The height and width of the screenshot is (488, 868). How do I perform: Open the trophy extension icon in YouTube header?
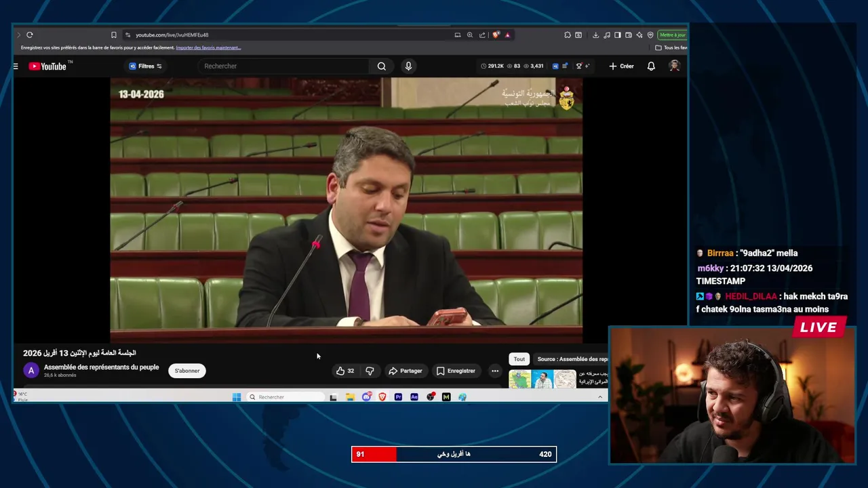click(x=578, y=66)
